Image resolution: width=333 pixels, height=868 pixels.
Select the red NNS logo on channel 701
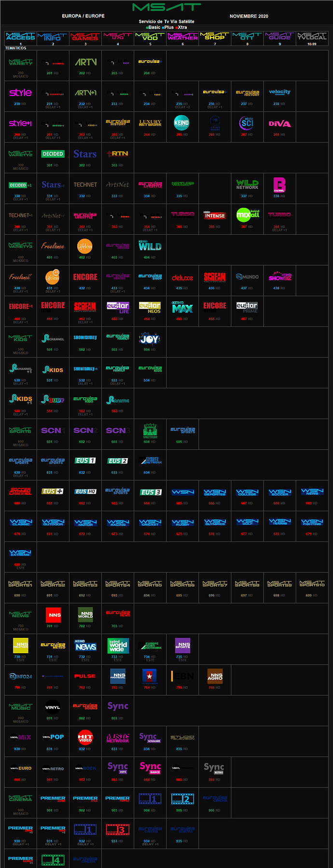click(53, 615)
